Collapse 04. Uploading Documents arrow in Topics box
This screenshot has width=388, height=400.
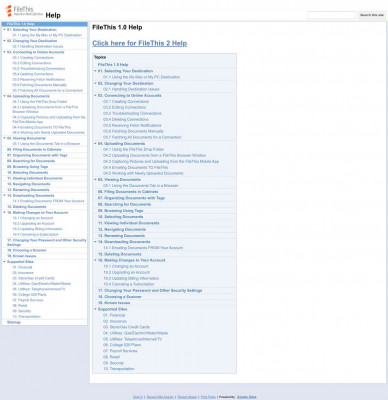pos(95,144)
